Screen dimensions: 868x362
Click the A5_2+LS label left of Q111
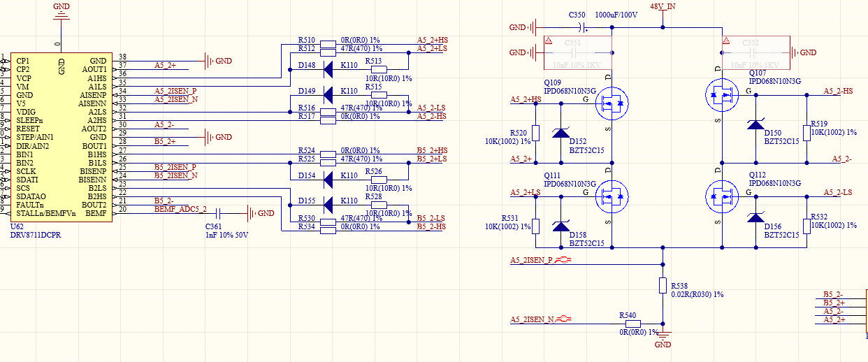pyautogui.click(x=526, y=192)
